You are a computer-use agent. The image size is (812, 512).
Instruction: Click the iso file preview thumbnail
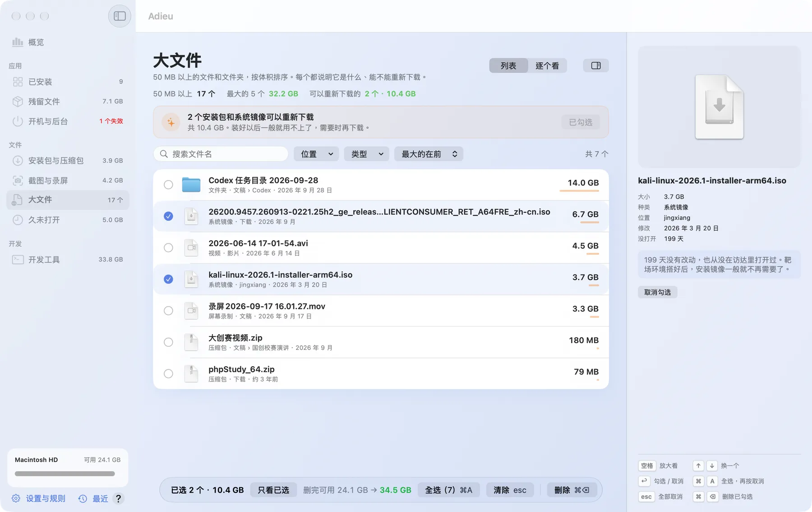click(x=719, y=107)
